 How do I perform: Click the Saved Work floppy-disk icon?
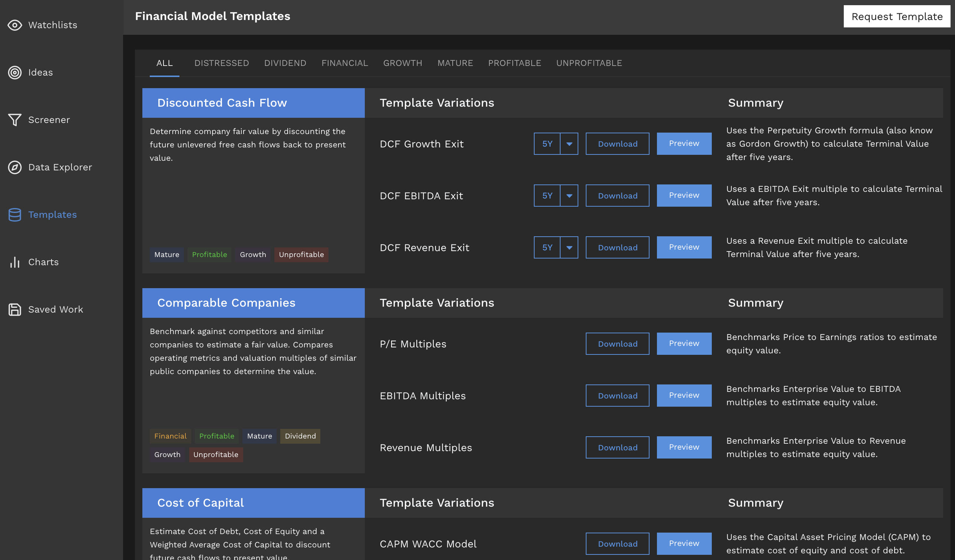pos(15,309)
